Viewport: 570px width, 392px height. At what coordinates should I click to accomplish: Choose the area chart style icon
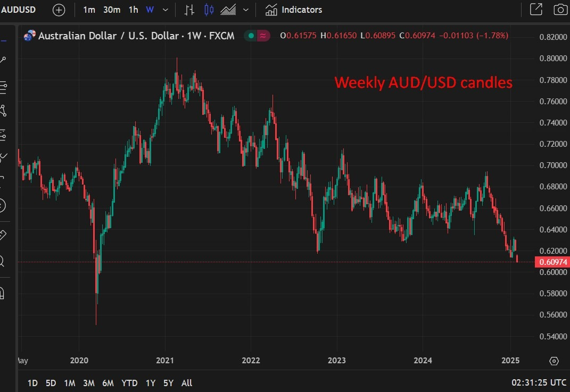coord(228,10)
